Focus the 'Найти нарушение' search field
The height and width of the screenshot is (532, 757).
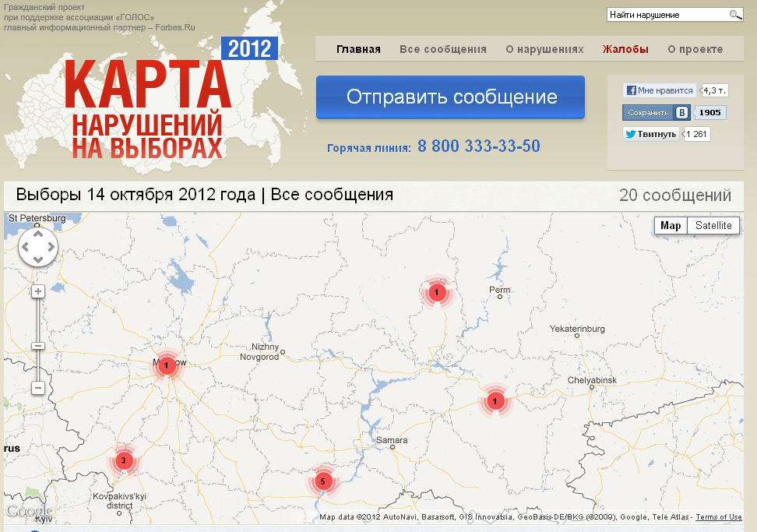tap(667, 15)
